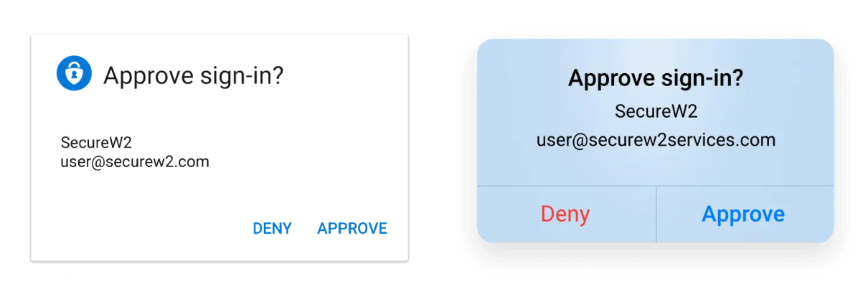
Task: Select the user@securew2services.com email text
Action: (x=656, y=140)
